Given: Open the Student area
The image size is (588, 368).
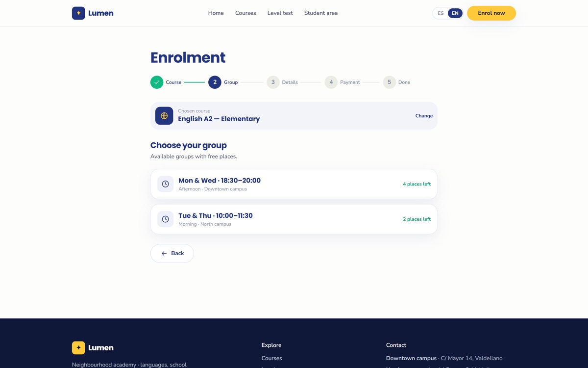Looking at the screenshot, I should click(321, 13).
